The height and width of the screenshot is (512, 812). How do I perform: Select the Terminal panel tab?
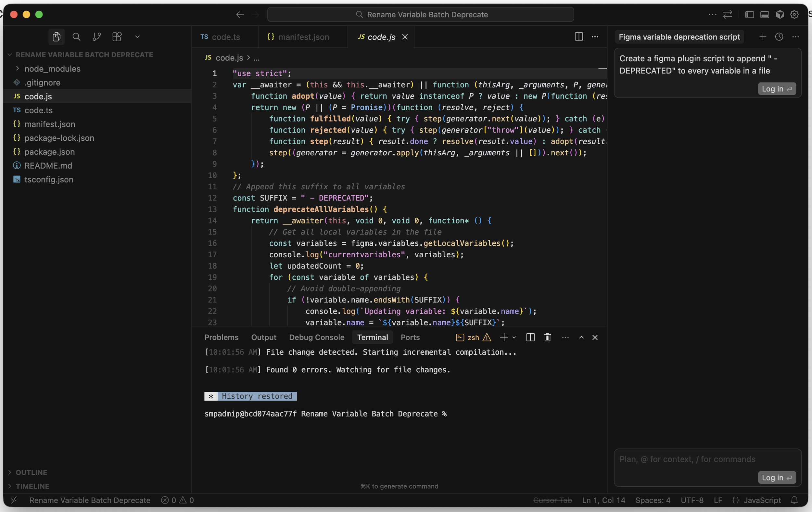click(x=373, y=337)
